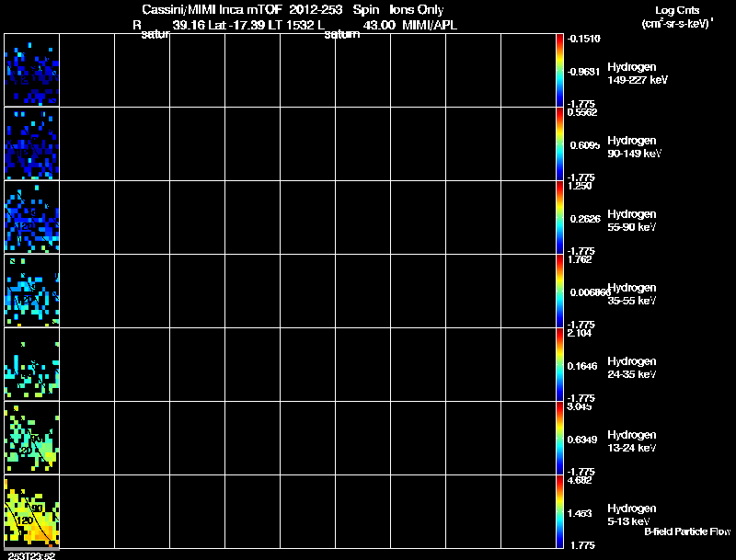Click the Hydrogen 90-149 keV image panel
The width and height of the screenshot is (736, 560).
point(32,143)
